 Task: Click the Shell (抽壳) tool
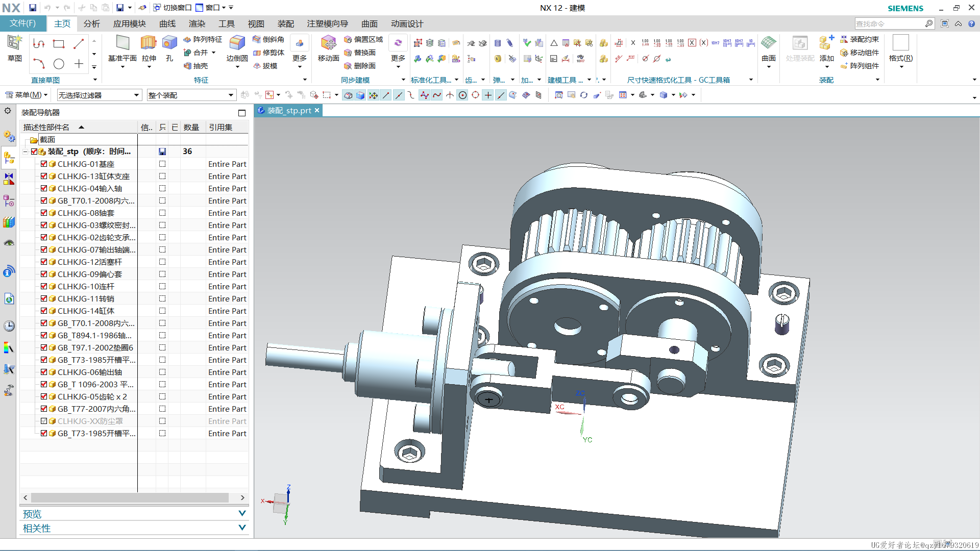pos(195,66)
